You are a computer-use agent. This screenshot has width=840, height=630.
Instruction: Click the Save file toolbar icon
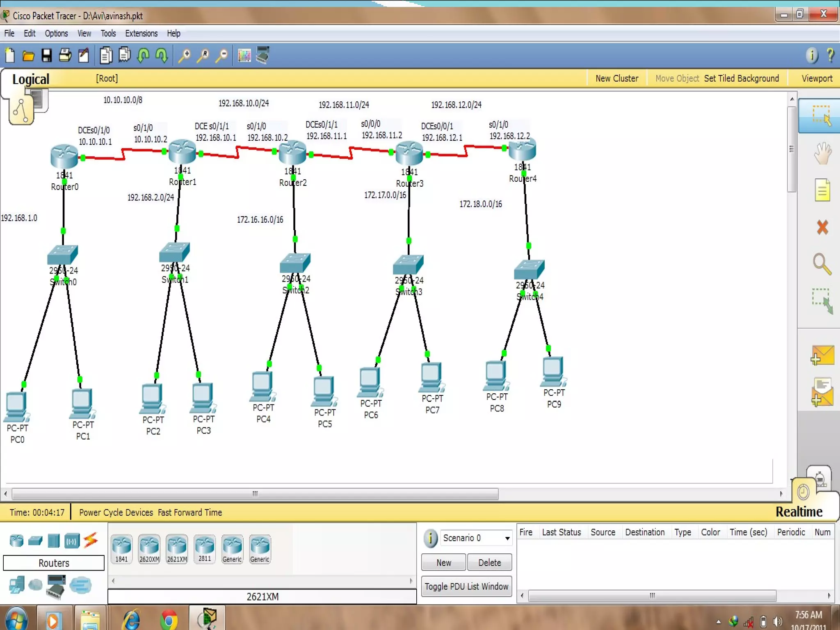(x=46, y=55)
